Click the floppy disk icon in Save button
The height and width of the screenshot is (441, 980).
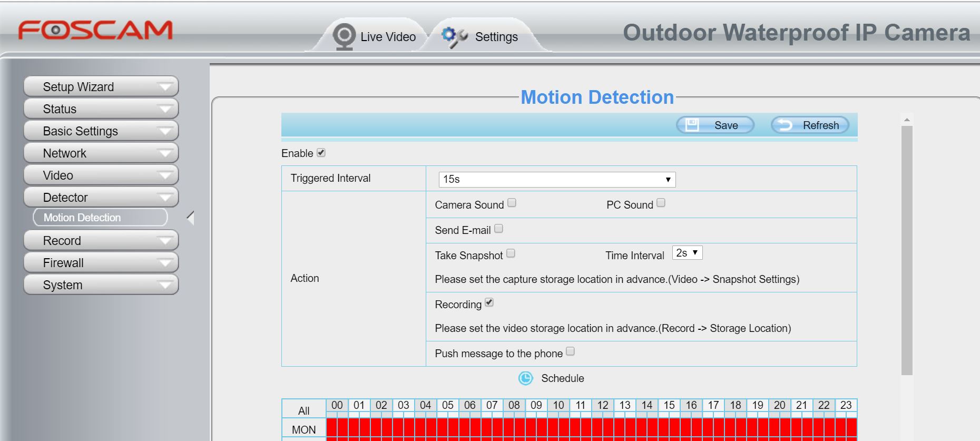click(692, 125)
